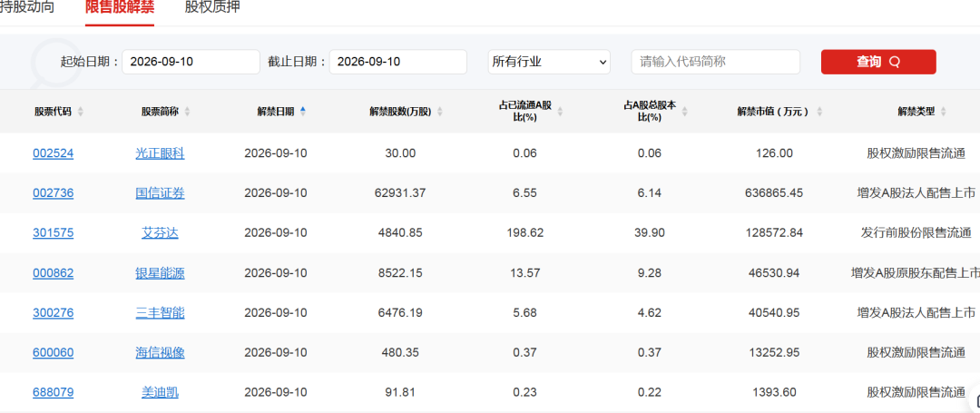The height and width of the screenshot is (413, 980).
Task: Select 解禁市值 value 1393.60
Action: (774, 393)
